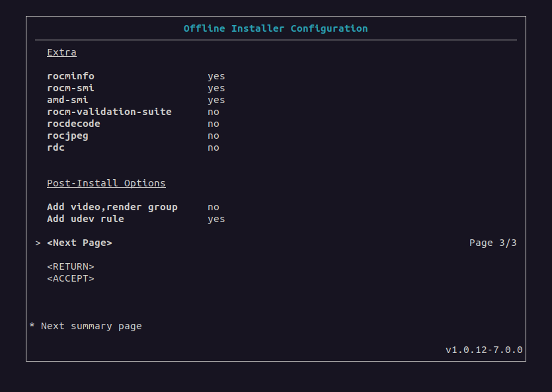The height and width of the screenshot is (392, 552).
Task: Toggle the rdc no value
Action: tap(214, 148)
